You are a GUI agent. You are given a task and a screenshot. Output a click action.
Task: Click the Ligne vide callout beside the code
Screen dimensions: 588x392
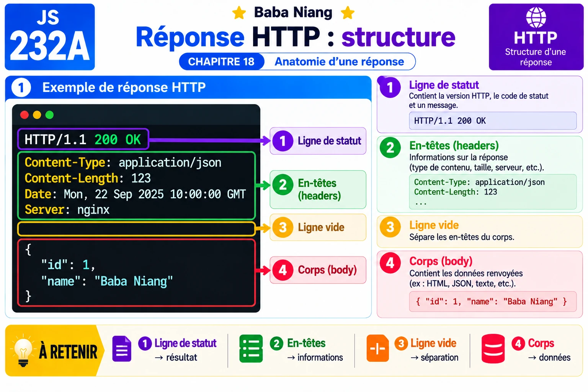pos(318,227)
